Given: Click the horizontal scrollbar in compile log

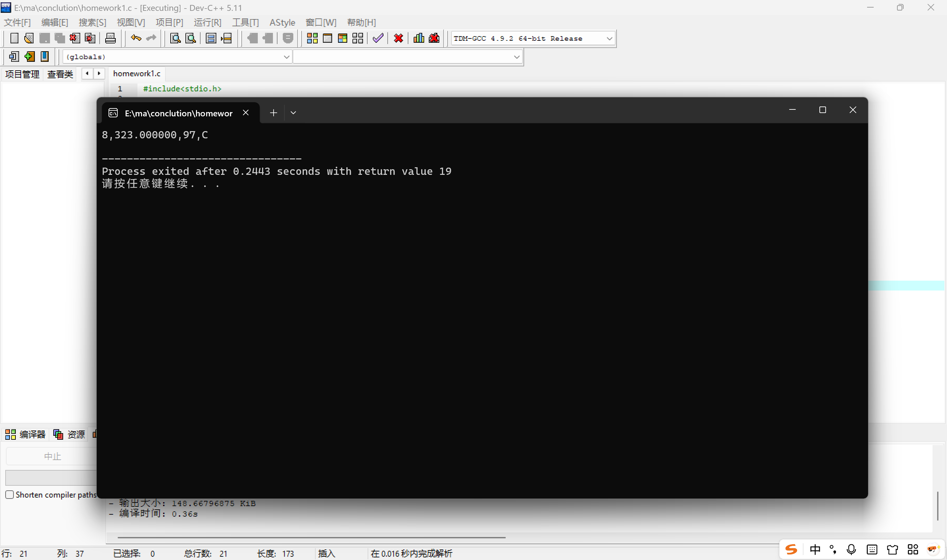Looking at the screenshot, I should coord(311,537).
